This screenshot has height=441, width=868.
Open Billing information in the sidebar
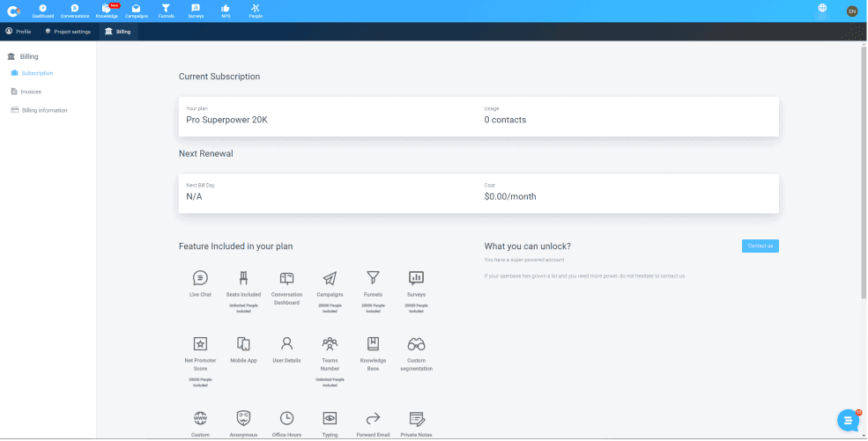44,110
